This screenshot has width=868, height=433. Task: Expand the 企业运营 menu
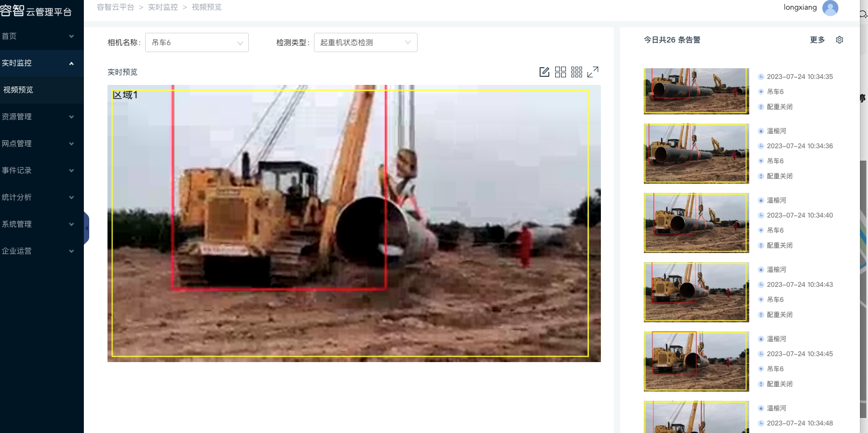42,251
